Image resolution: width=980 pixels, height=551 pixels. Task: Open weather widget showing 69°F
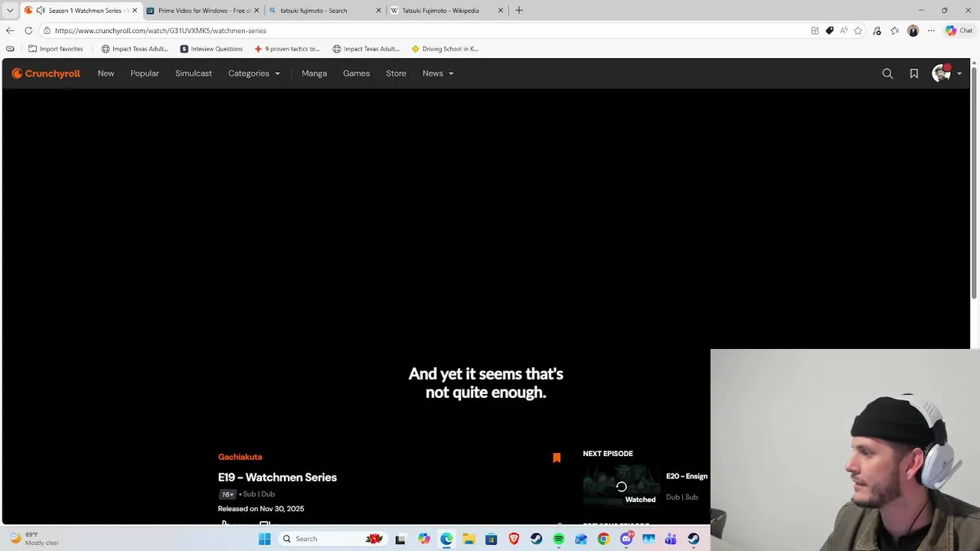[32, 539]
